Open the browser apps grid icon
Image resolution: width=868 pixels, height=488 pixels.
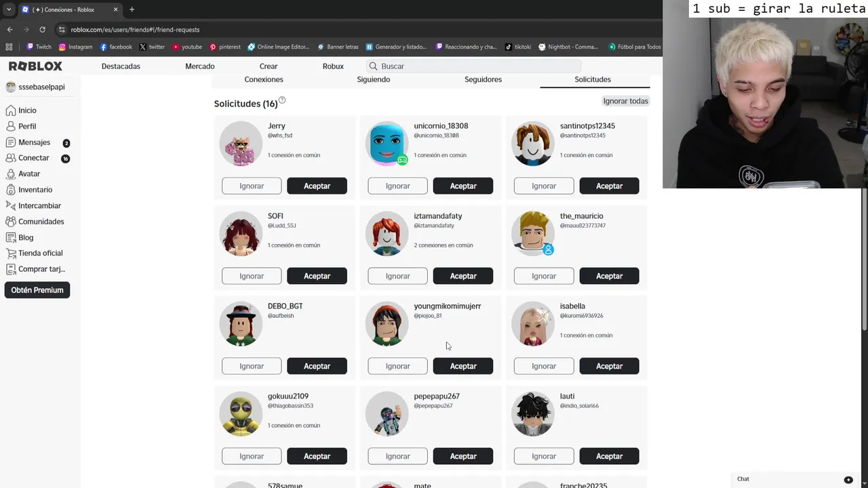click(x=9, y=47)
